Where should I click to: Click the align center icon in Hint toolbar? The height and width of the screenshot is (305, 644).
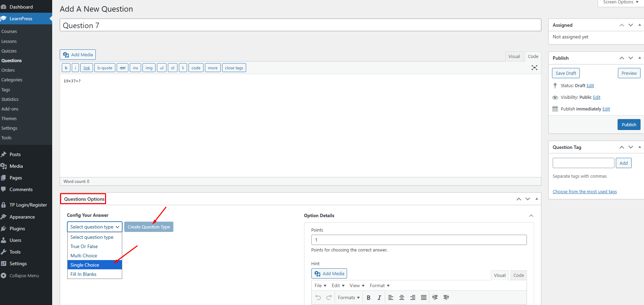(x=402, y=297)
